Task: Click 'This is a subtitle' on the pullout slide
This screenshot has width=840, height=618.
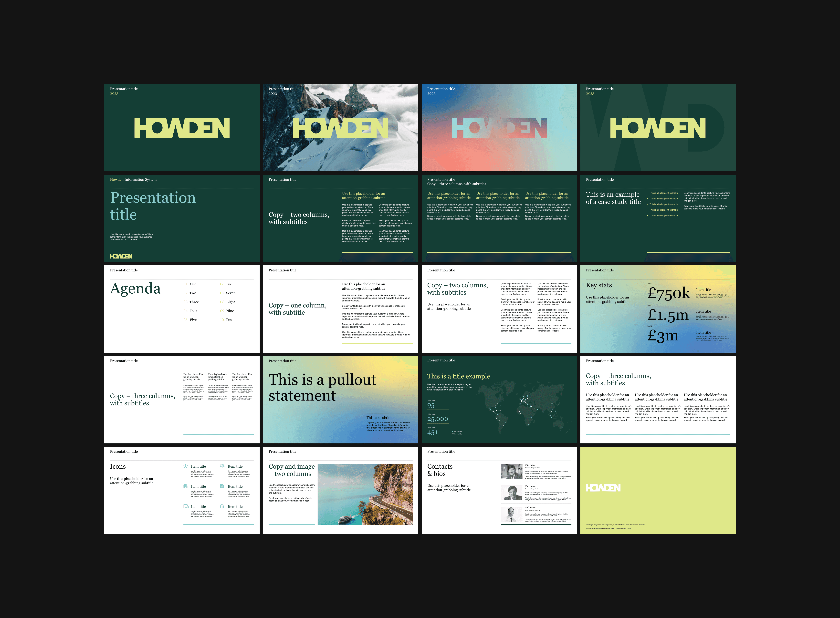Action: (x=379, y=418)
